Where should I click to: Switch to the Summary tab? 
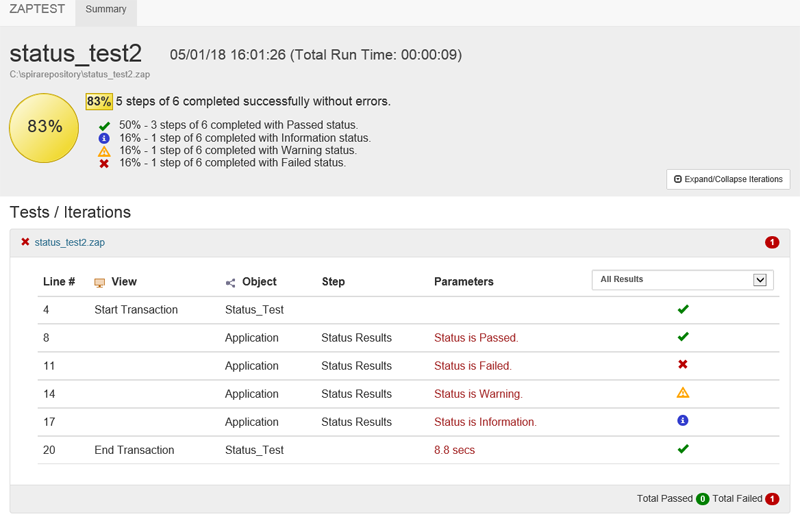tap(106, 10)
